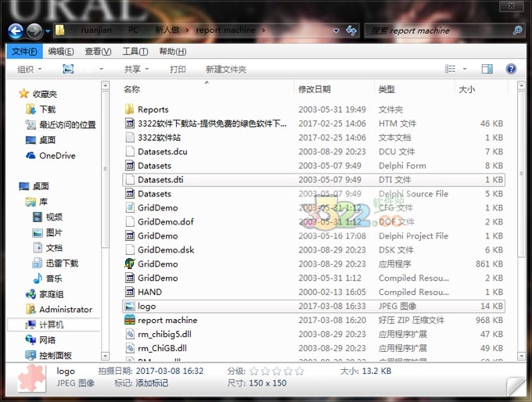Click 添加标记 tag field

(152, 383)
